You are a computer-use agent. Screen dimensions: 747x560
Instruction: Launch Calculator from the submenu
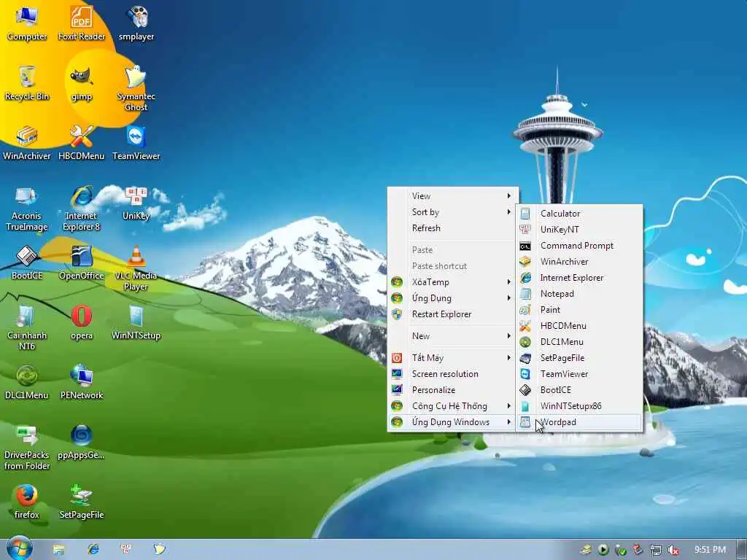[x=579, y=214]
